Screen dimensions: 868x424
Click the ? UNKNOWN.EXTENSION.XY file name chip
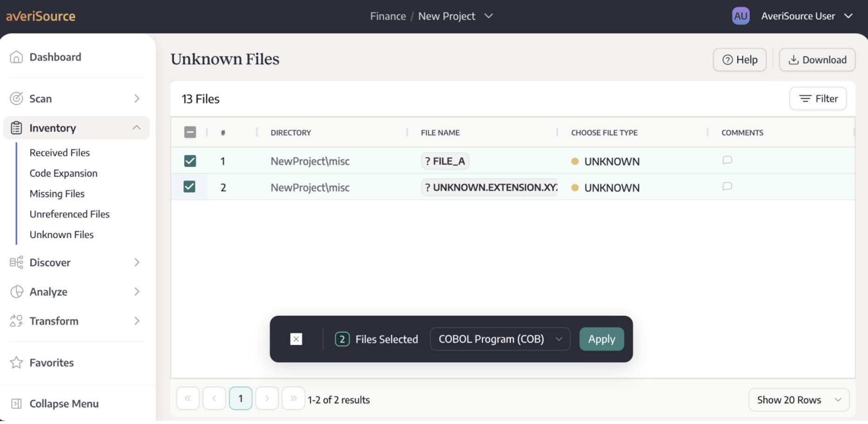[489, 187]
